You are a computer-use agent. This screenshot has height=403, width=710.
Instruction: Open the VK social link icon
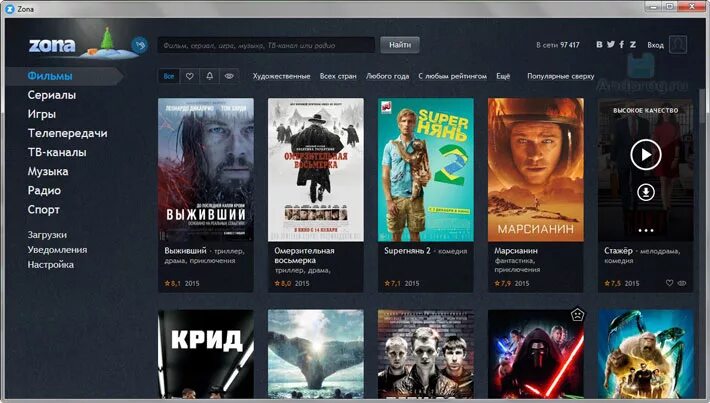pyautogui.click(x=600, y=44)
